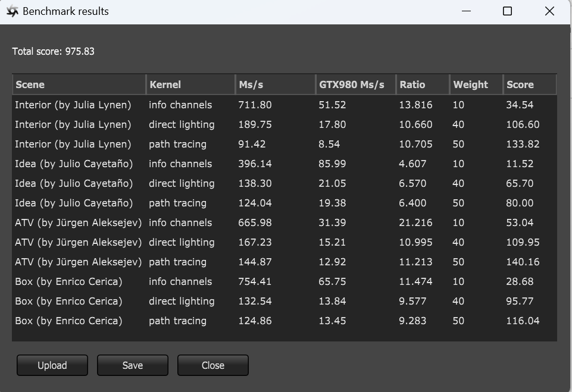Click the Upload button

[x=52, y=365]
